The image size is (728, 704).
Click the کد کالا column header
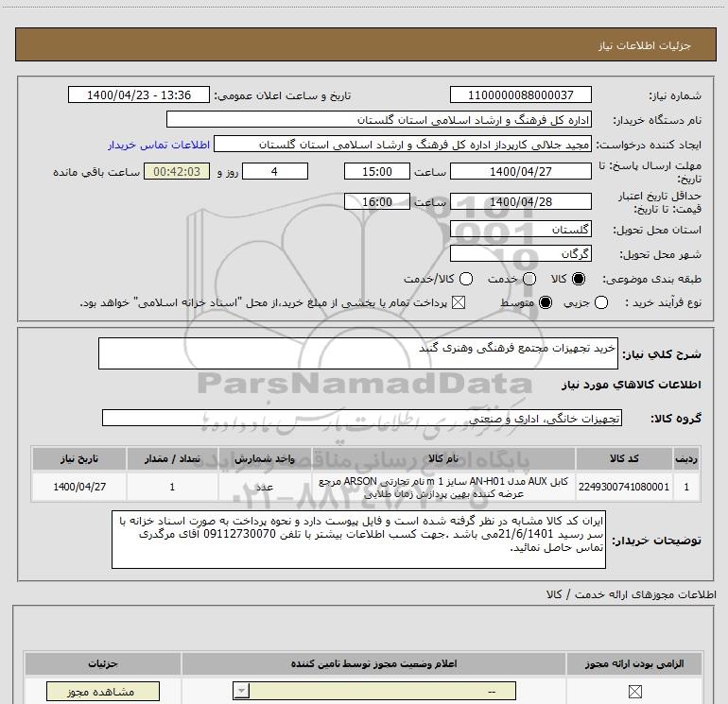[624, 458]
